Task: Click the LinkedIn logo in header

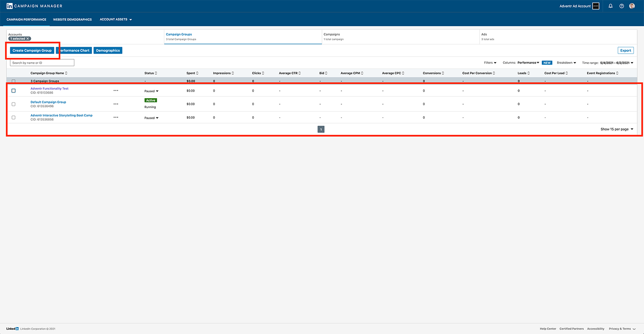Action: tap(9, 6)
